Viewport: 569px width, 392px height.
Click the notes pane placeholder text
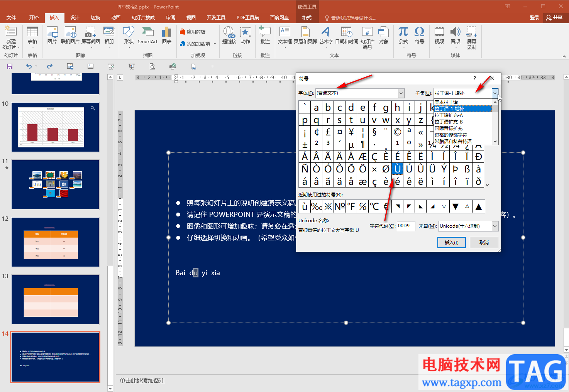point(142,381)
